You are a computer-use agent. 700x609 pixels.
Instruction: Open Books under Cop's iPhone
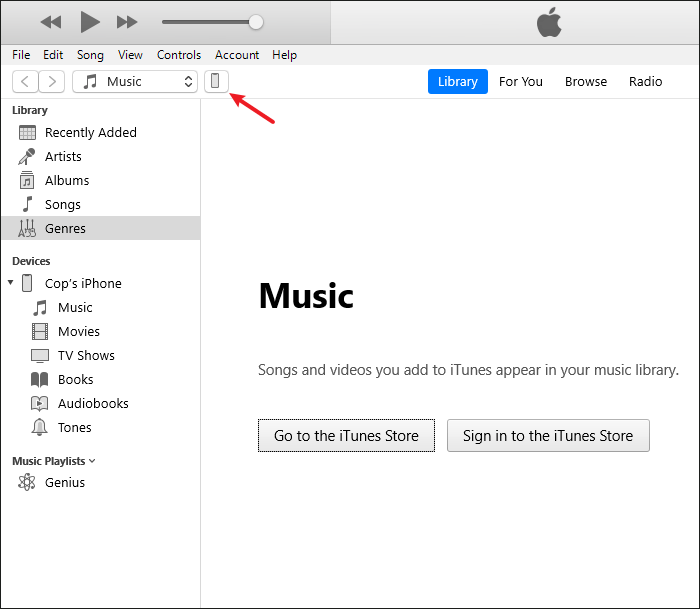click(x=101, y=380)
